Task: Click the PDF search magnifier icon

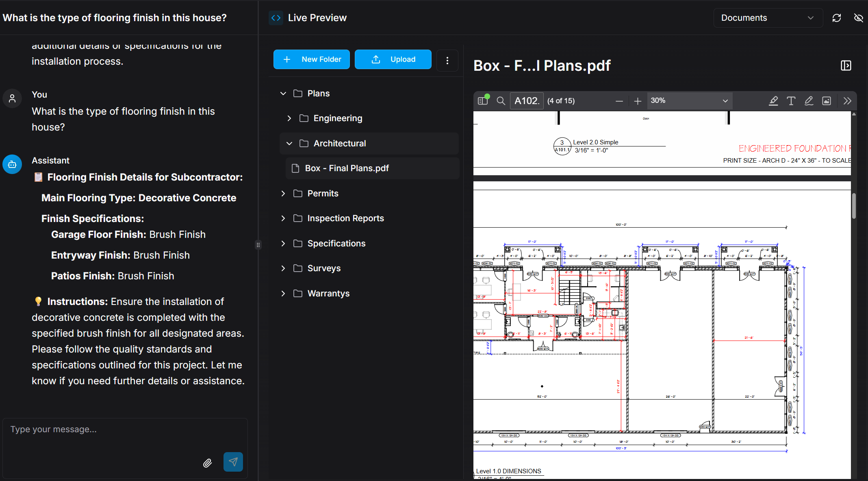Action: point(501,101)
